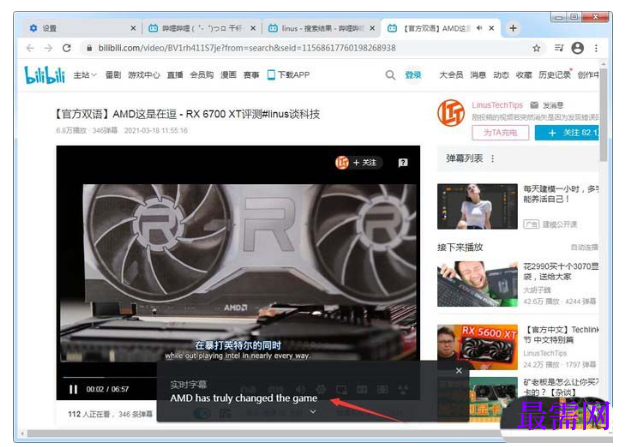Click the bilibili logo
The image size is (629, 447).
(x=45, y=75)
